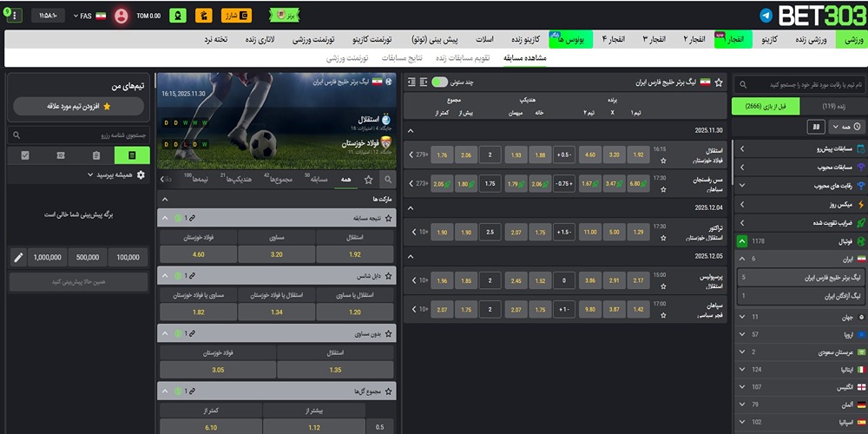Click the team search field in sidebar
The image size is (868, 434).
799,84
